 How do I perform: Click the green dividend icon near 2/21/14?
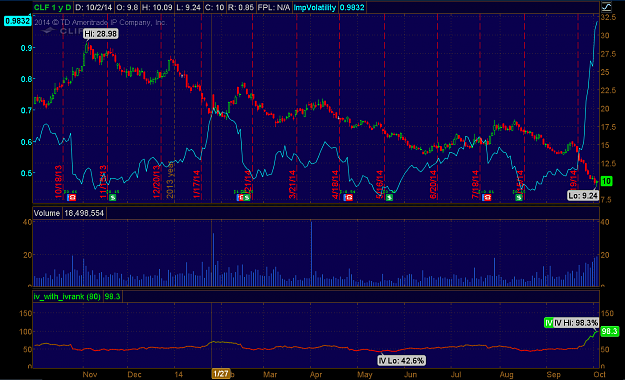coord(247,197)
